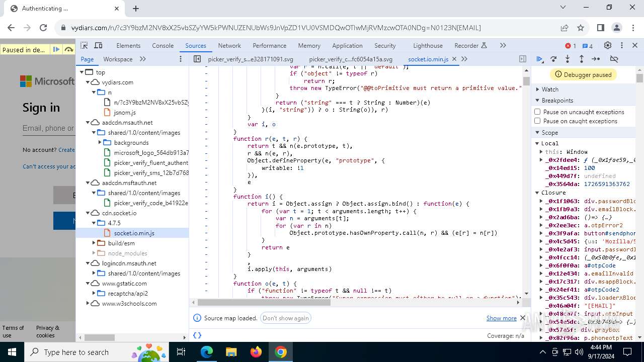
Task: Toggle the device toolbar icon
Action: click(99, 45)
